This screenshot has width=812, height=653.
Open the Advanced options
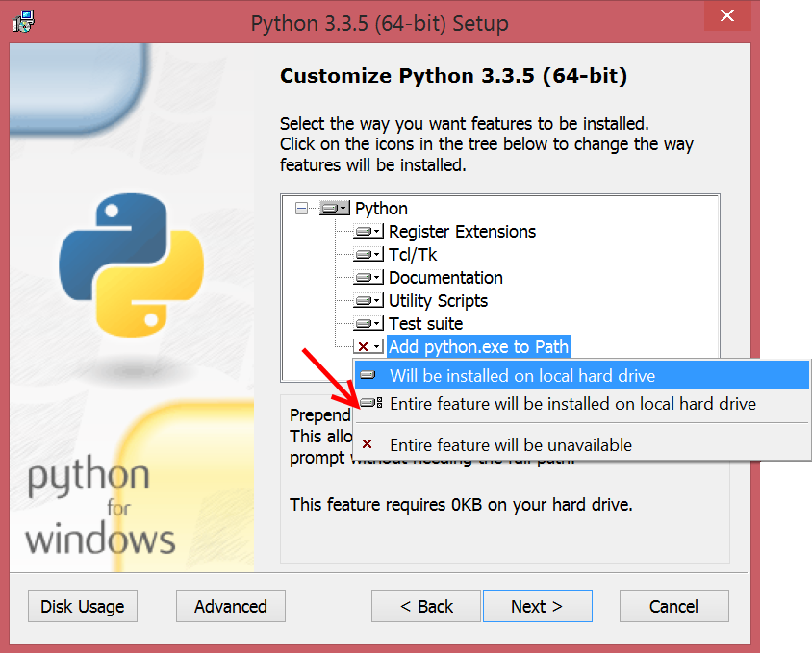[231, 607]
